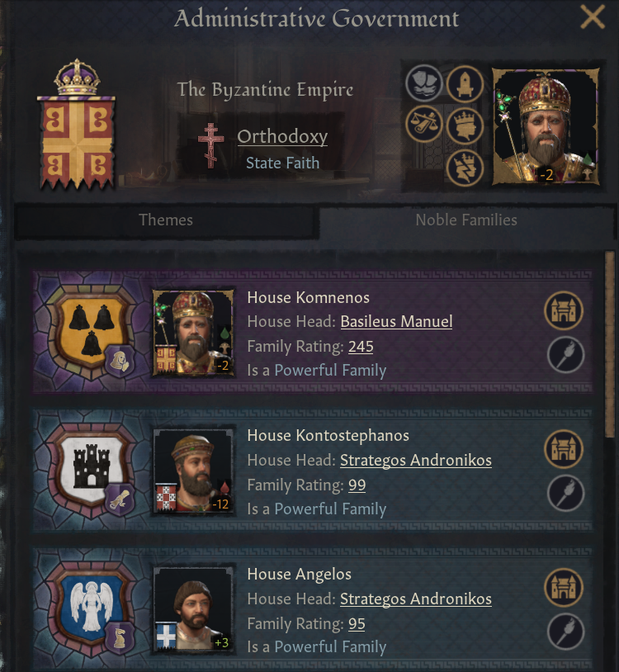Select the Noble Families tab
The width and height of the screenshot is (619, 672).
[466, 220]
